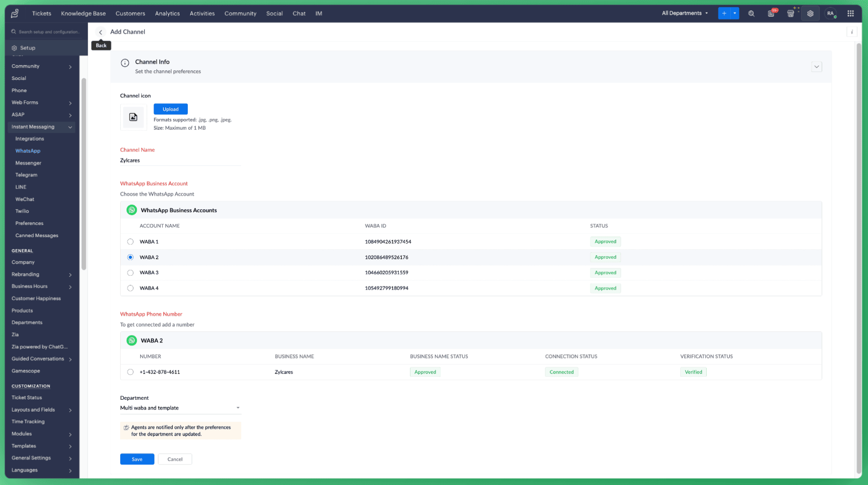This screenshot has height=485, width=868.
Task: Open the Community tab in top navigation
Action: (240, 14)
